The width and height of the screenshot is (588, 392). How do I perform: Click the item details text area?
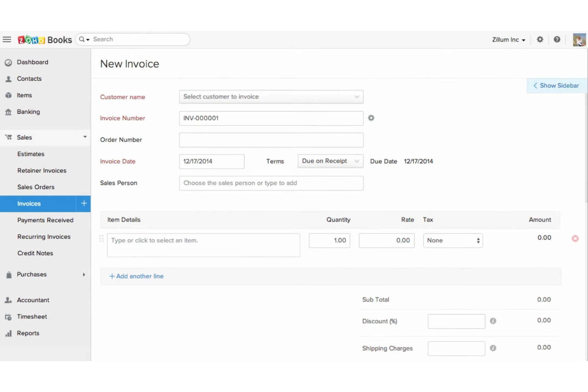click(203, 245)
